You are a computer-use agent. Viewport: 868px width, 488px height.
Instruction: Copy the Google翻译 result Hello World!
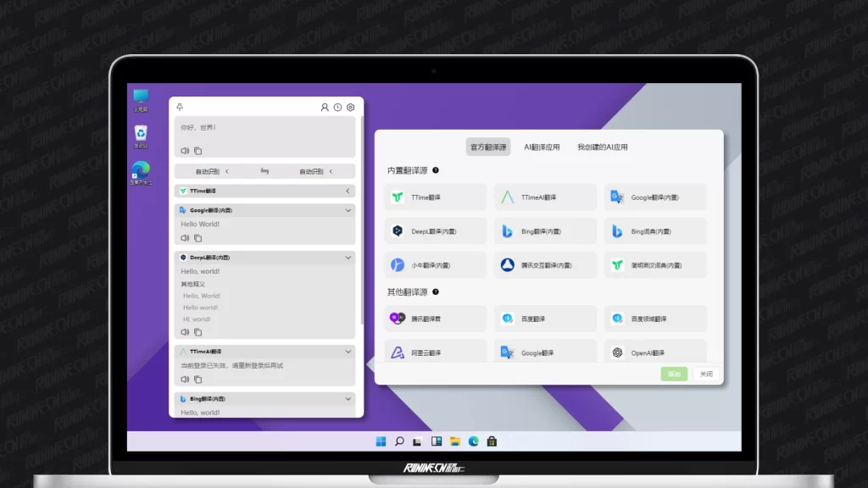click(198, 238)
